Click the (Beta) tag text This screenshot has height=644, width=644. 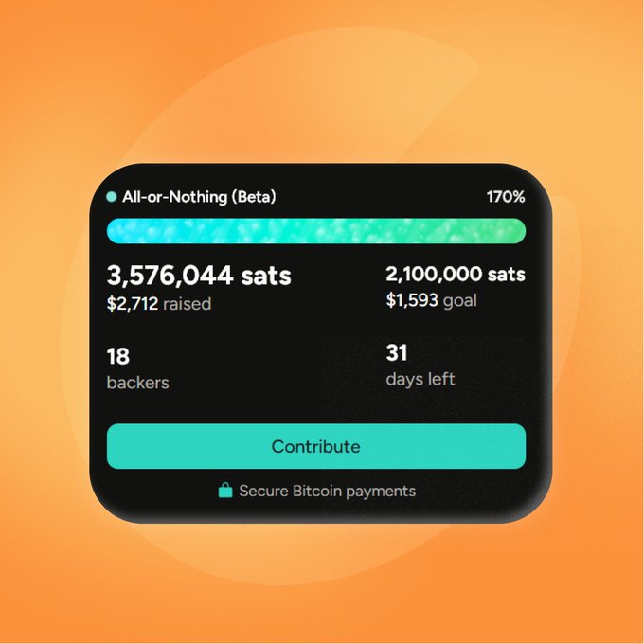point(252,197)
